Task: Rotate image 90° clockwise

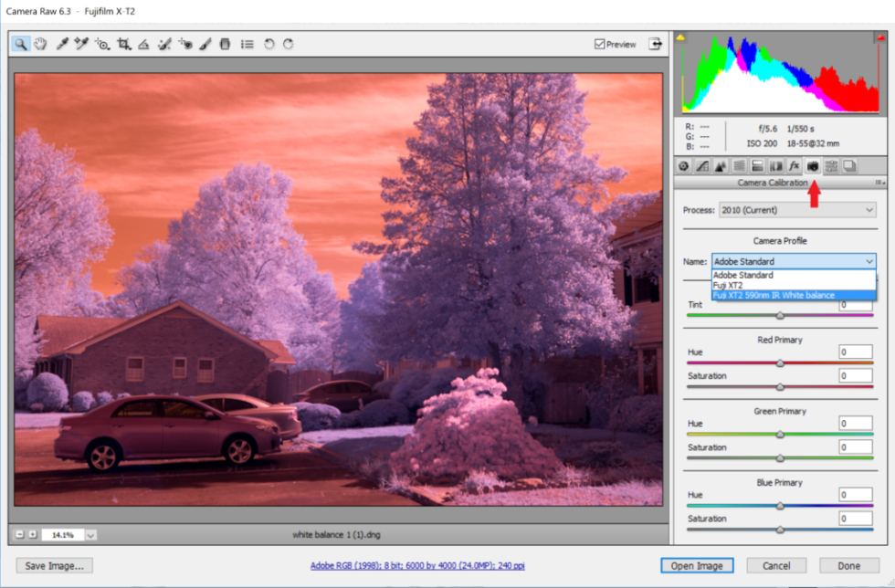Action: 289,44
